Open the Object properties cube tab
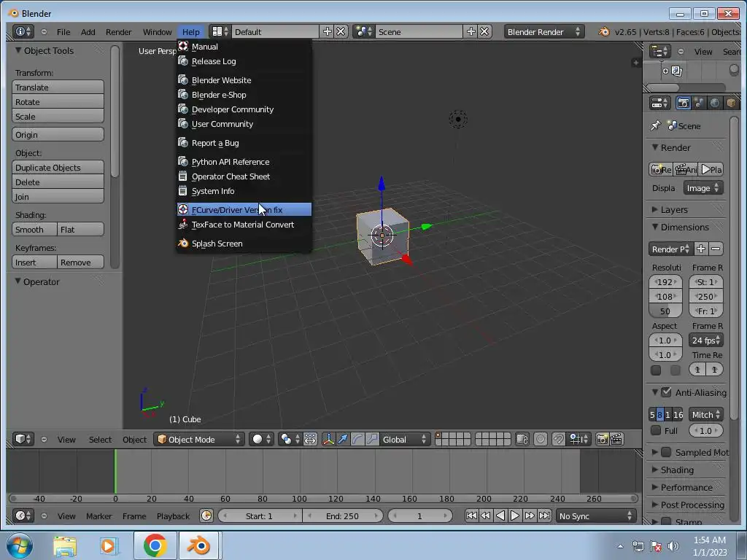The image size is (747, 560). [731, 103]
